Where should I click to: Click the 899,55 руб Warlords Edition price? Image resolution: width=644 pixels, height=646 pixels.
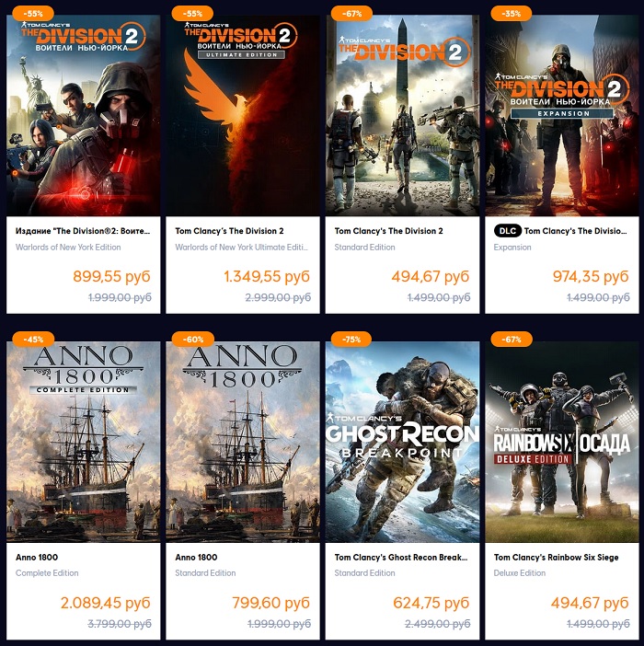click(111, 276)
